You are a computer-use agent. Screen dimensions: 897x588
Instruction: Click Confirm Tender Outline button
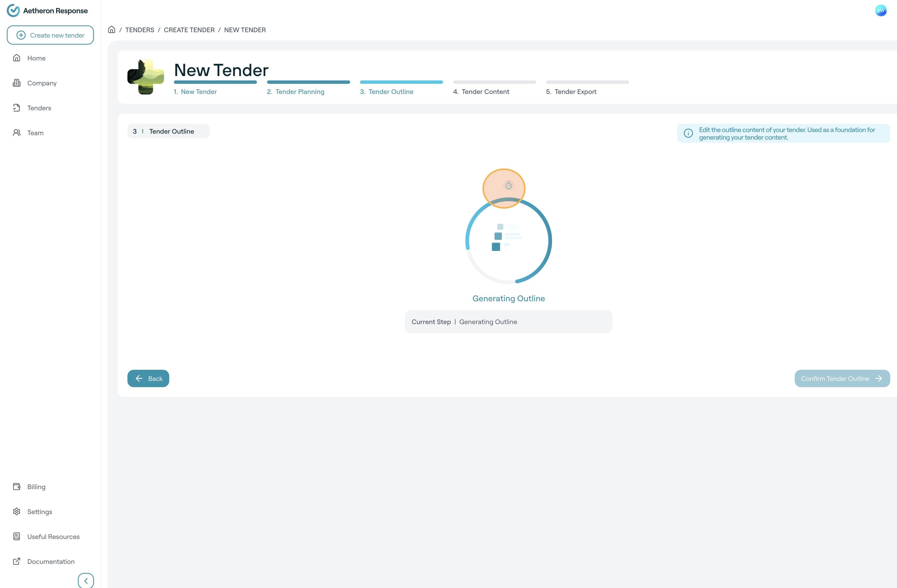[x=842, y=378]
